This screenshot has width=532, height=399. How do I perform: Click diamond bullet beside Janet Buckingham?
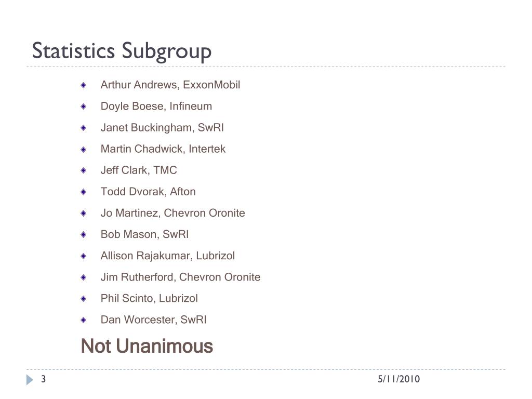click(84, 128)
